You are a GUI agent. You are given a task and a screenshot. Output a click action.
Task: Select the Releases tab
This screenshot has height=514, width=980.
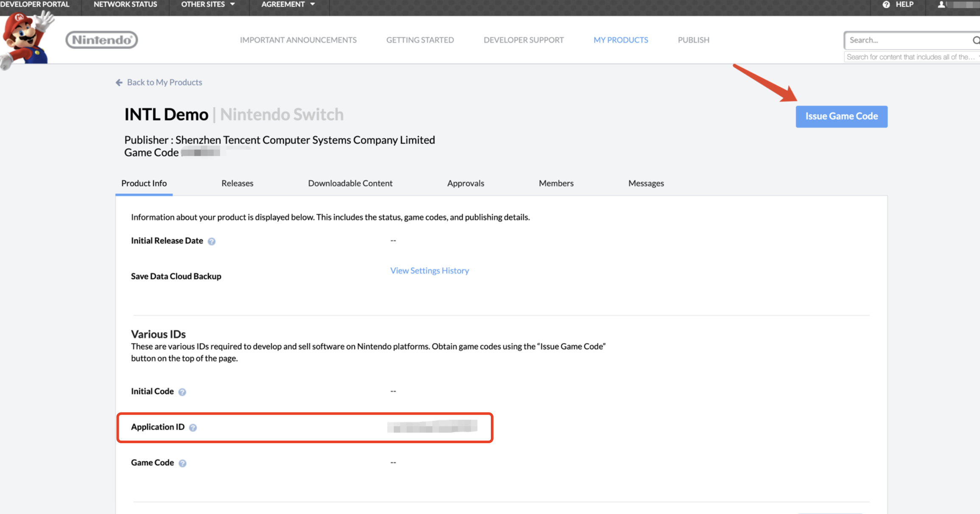[237, 184]
